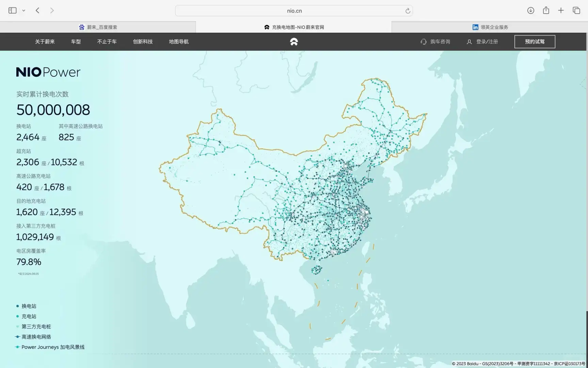Open the 地图导航 menu

tap(179, 42)
